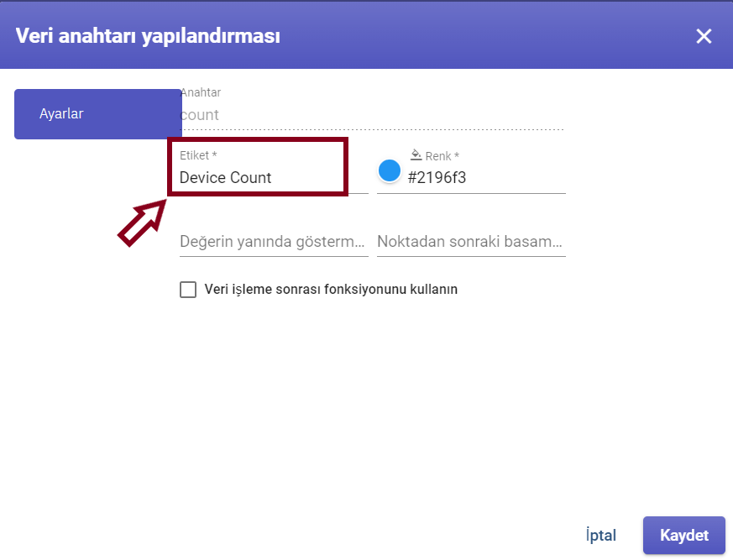Screen dimensions: 733x560
Task: Click the Anahtar field label
Action: [x=201, y=92]
